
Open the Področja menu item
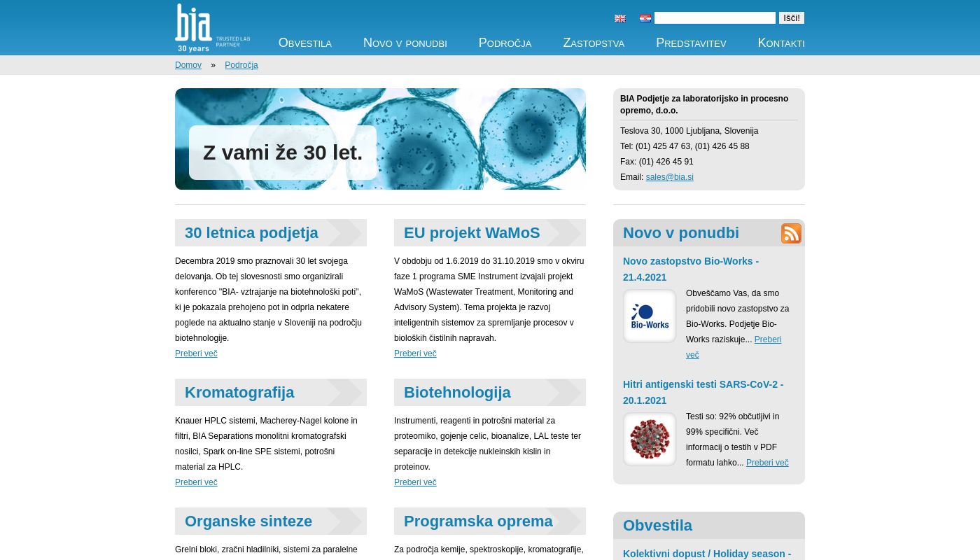505,43
